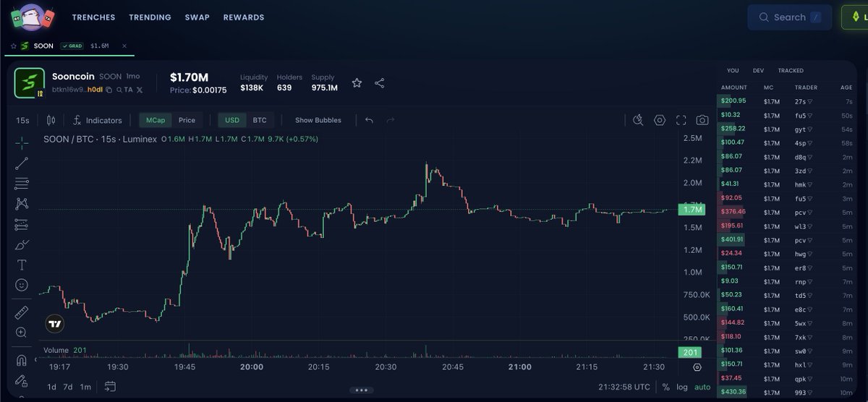Click the TradingView logo on chart
This screenshot has height=402, width=868.
[x=54, y=324]
